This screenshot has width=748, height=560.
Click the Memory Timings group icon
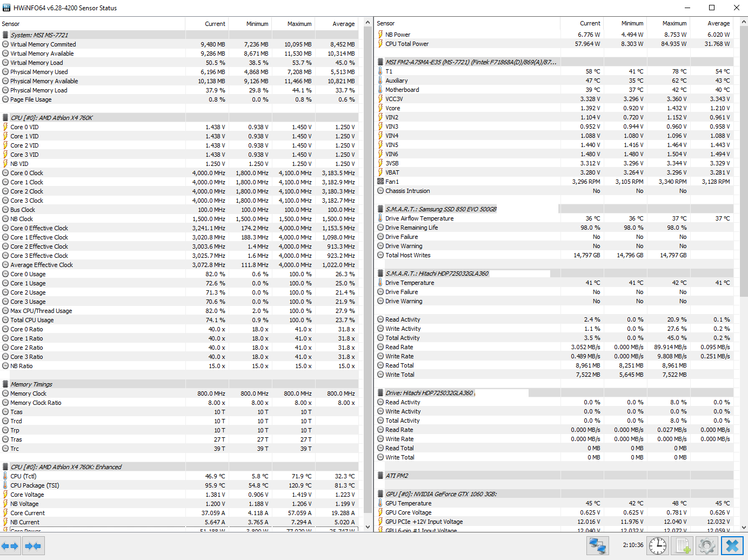coord(5,384)
